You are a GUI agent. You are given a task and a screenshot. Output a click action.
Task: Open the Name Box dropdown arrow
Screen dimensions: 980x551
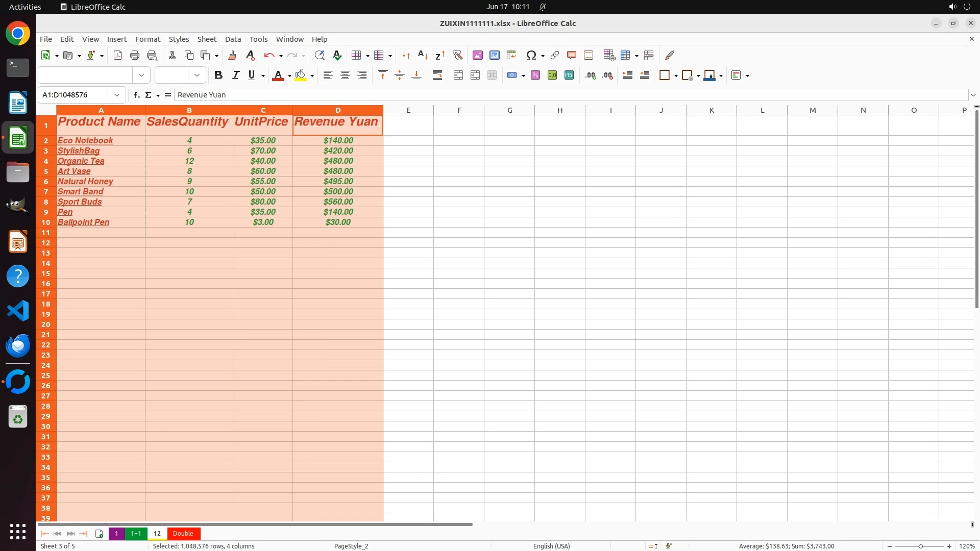click(x=117, y=95)
